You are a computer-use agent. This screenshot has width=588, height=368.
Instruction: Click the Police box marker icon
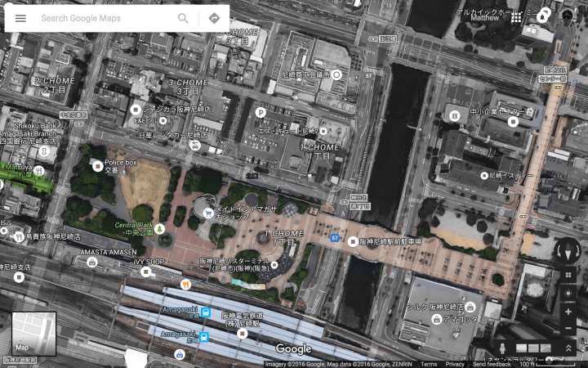[x=98, y=165]
